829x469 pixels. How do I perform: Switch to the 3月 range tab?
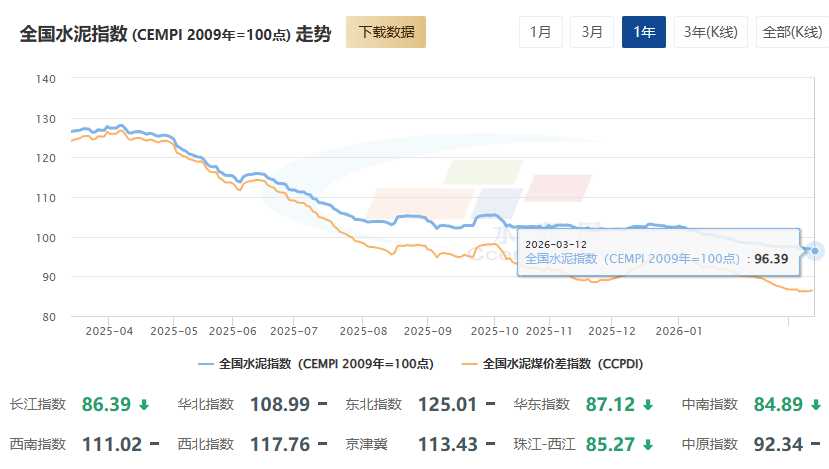tap(592, 32)
